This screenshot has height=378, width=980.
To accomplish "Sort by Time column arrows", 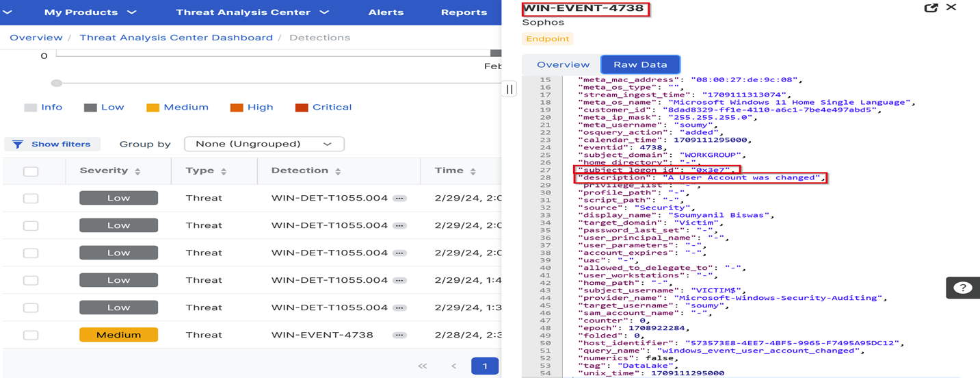I will [473, 171].
